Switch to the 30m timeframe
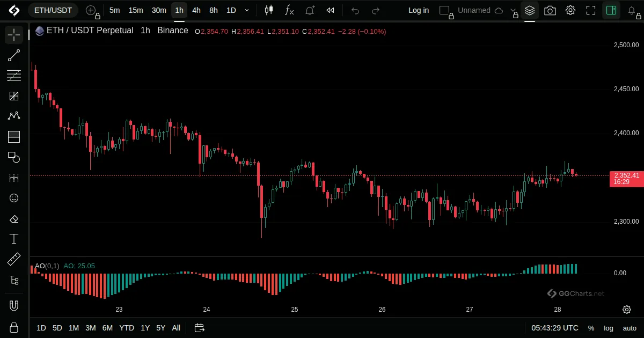644x338 pixels. 159,10
